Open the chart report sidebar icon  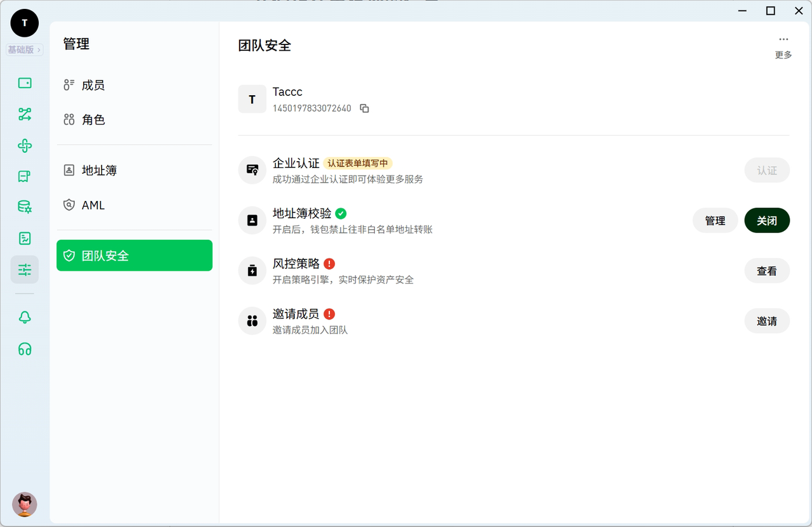click(x=25, y=238)
